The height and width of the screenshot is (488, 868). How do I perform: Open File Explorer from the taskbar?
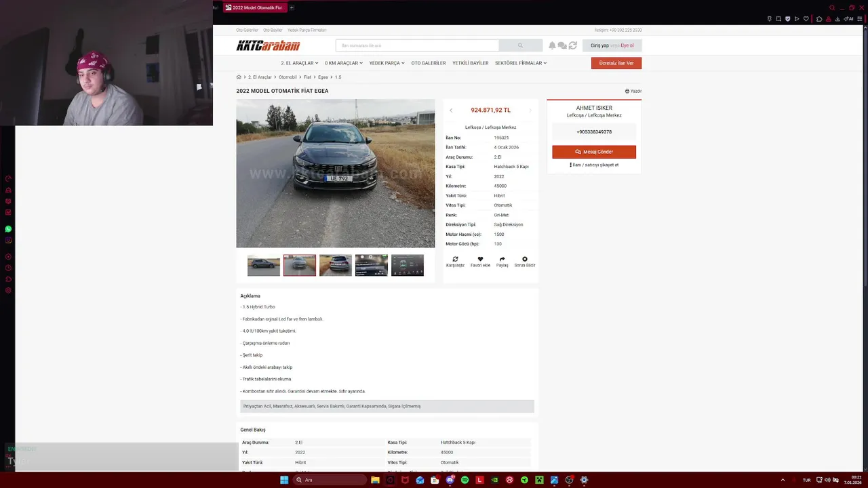[375, 480]
